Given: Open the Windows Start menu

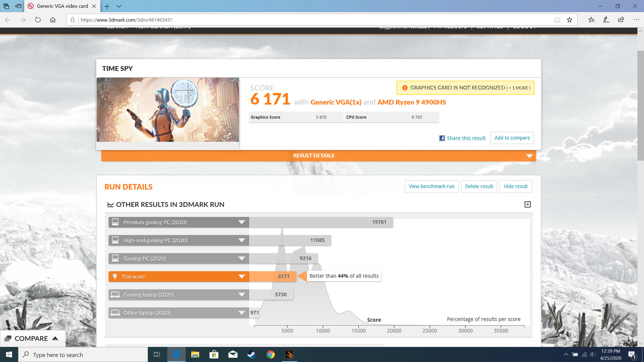Looking at the screenshot, I should point(9,354).
